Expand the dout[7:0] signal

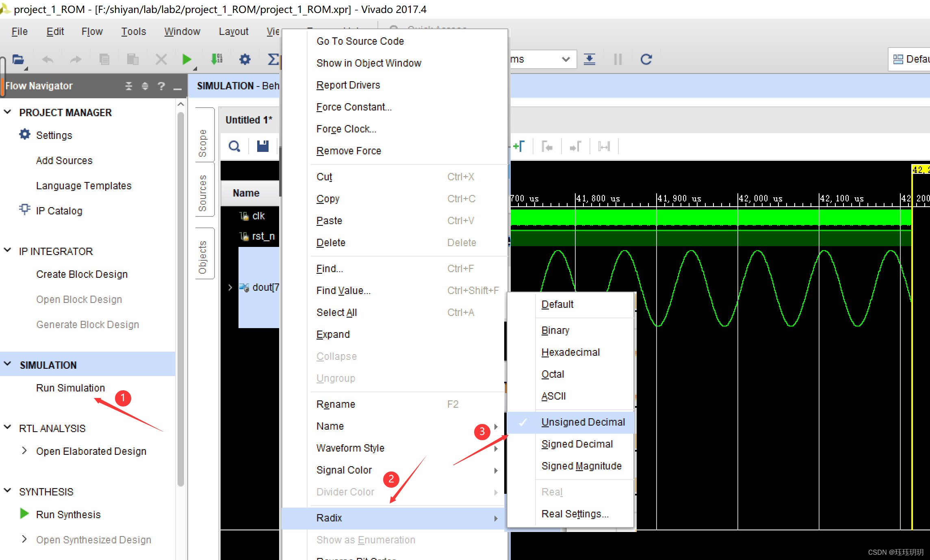pos(230,287)
